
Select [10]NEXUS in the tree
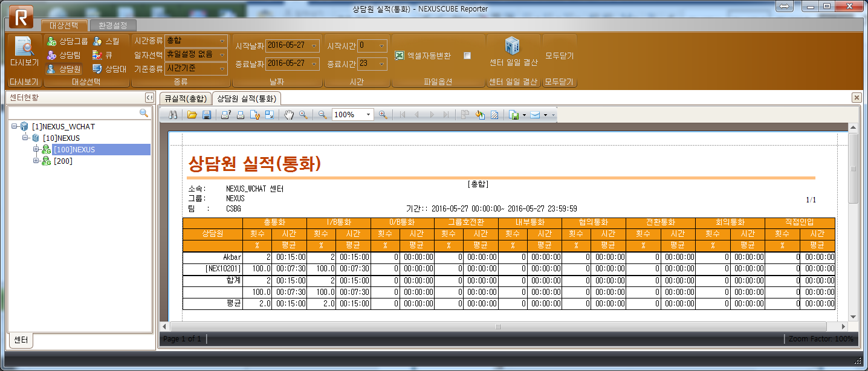(x=61, y=138)
